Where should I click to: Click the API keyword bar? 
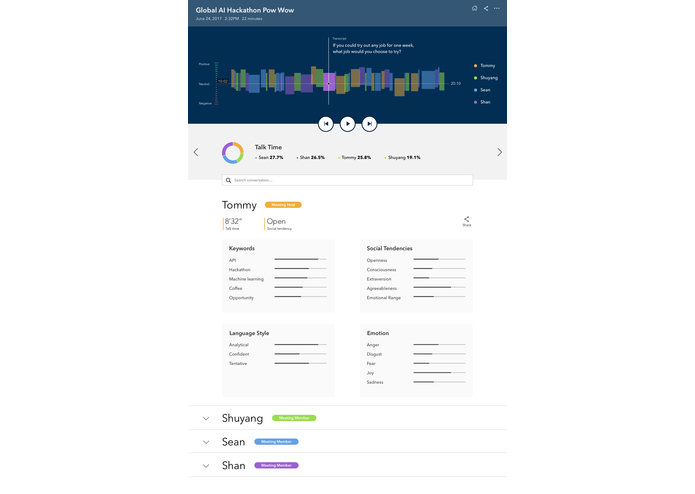point(301,259)
